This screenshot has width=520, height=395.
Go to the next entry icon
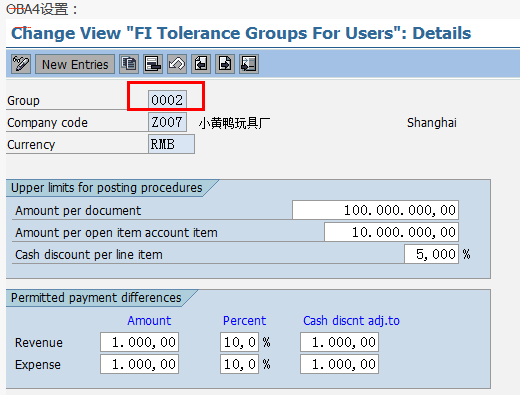[225, 64]
